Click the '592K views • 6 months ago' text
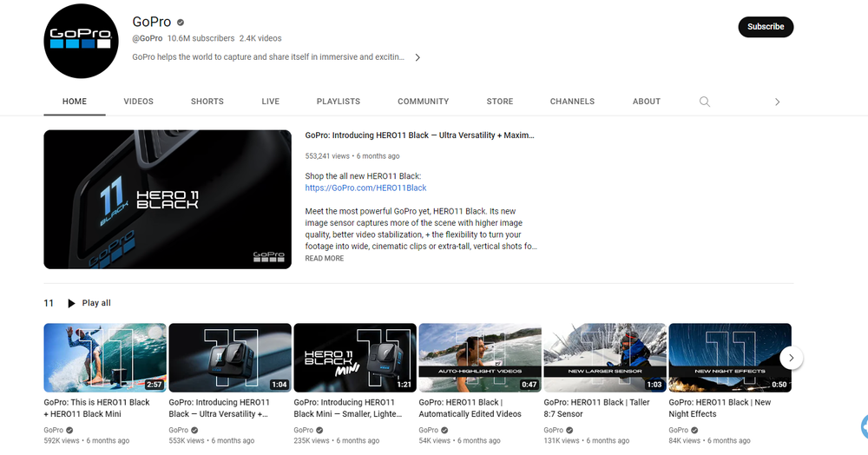Image resolution: width=868 pixels, height=455 pixels. point(86,440)
